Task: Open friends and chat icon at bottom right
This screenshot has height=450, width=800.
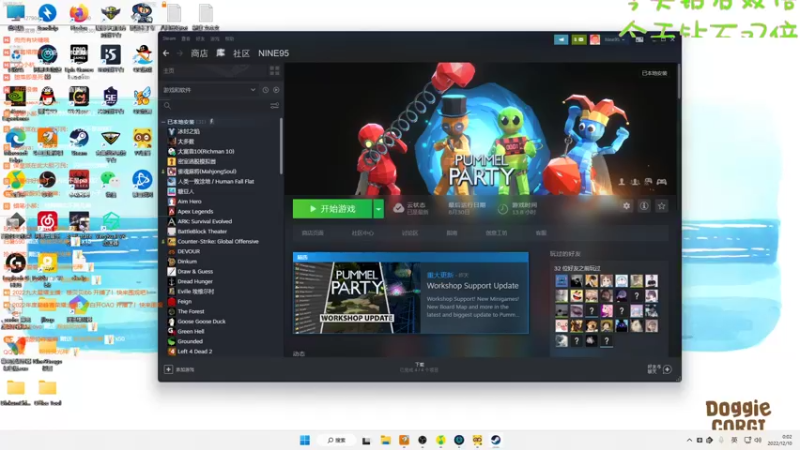Action: click(667, 369)
